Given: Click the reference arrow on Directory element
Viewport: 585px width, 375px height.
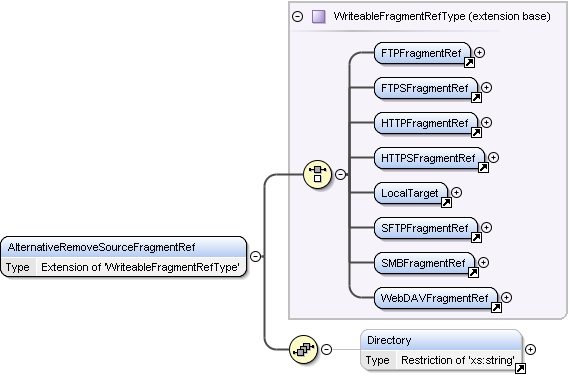Looking at the screenshot, I should click(x=520, y=369).
